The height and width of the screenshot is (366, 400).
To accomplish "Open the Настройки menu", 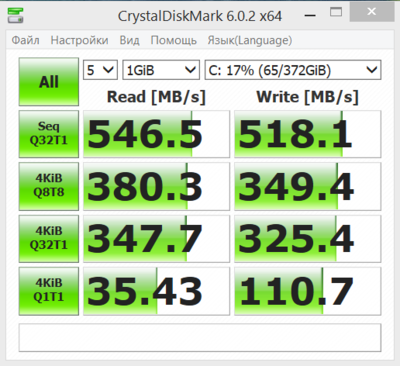I will (79, 40).
